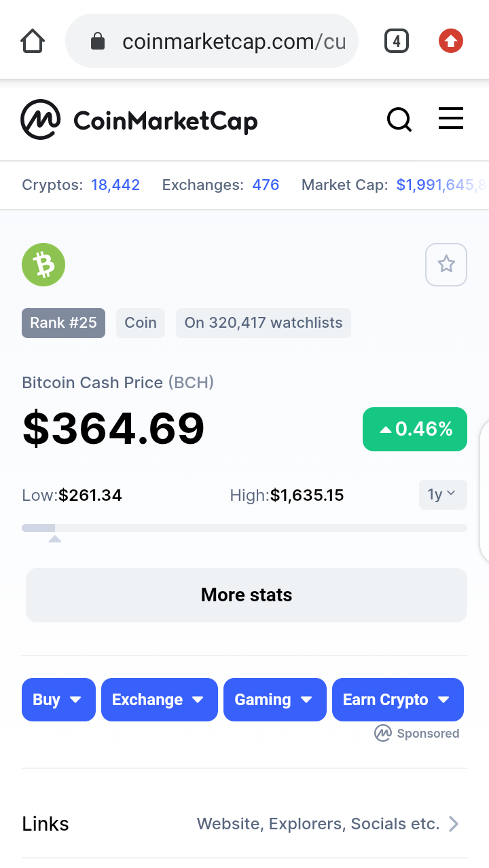Expand Links: Website, Explorers, Socials row
This screenshot has height=868, width=489.
(244, 824)
